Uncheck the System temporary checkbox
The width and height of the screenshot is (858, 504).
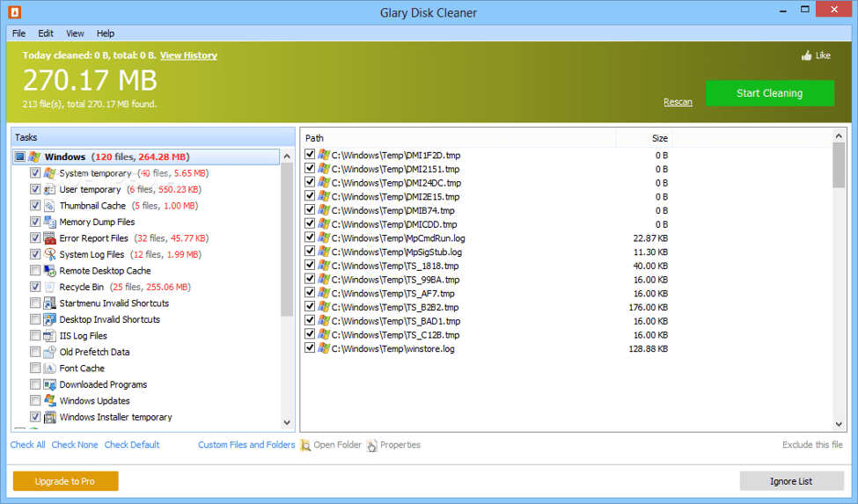coord(35,173)
